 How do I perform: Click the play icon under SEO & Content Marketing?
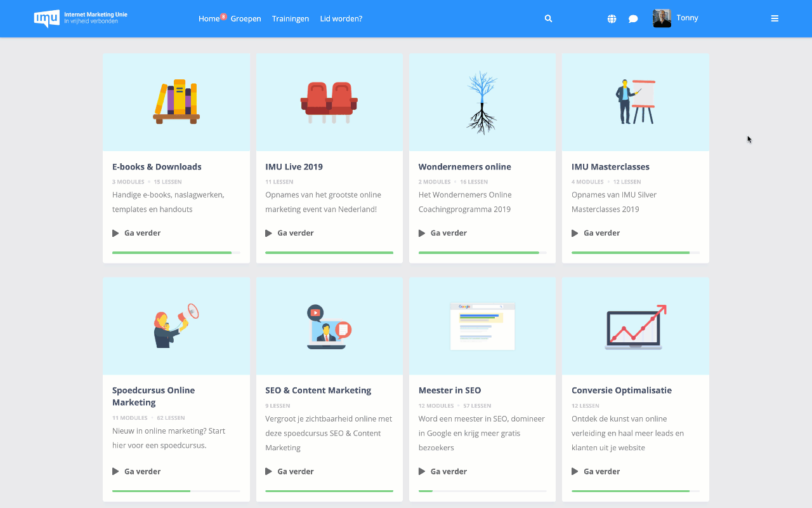coord(268,471)
